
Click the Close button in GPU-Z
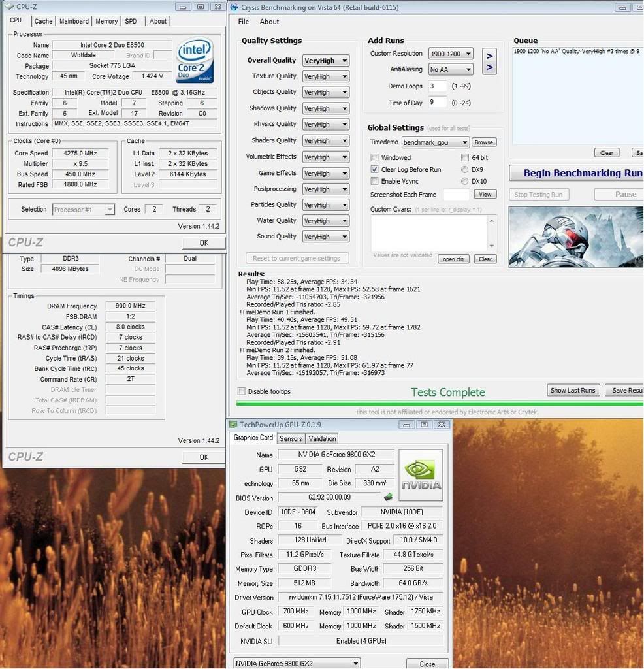427,664
